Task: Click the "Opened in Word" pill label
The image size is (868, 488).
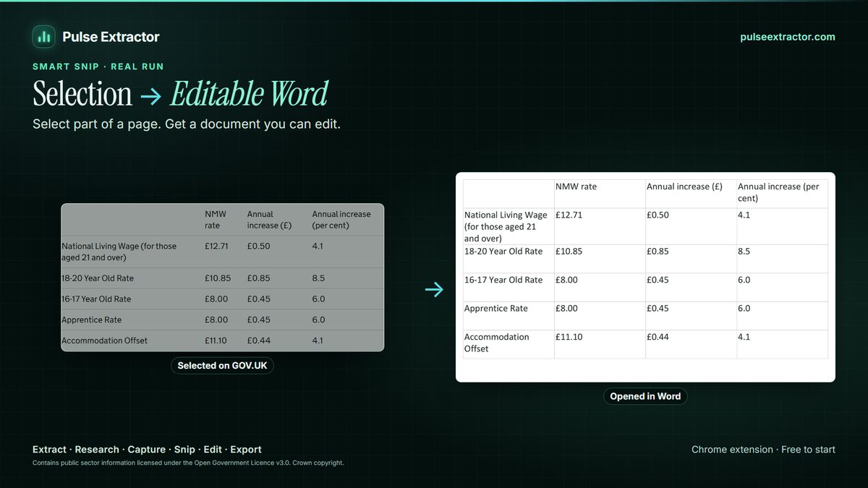Action: (x=645, y=396)
